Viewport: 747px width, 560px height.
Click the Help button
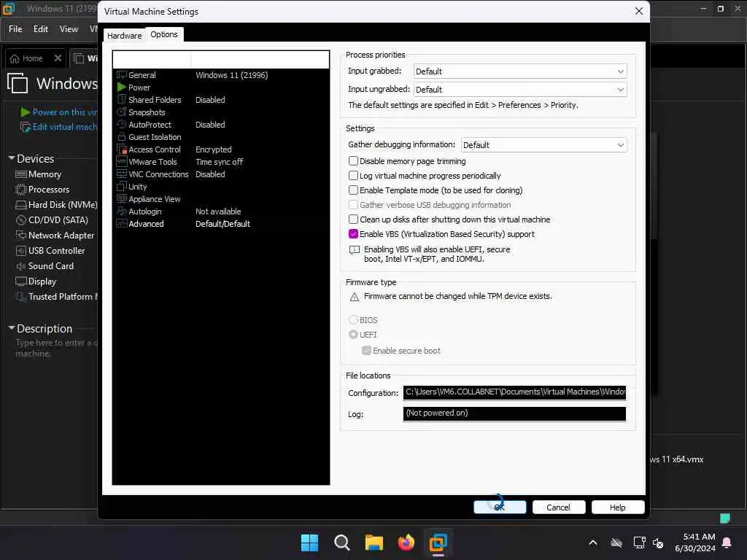tap(618, 507)
